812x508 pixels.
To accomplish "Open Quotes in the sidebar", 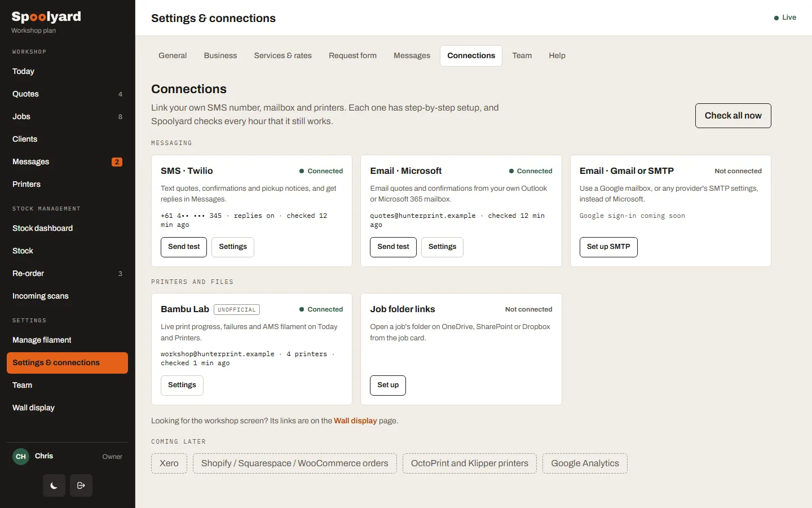I will [67, 94].
